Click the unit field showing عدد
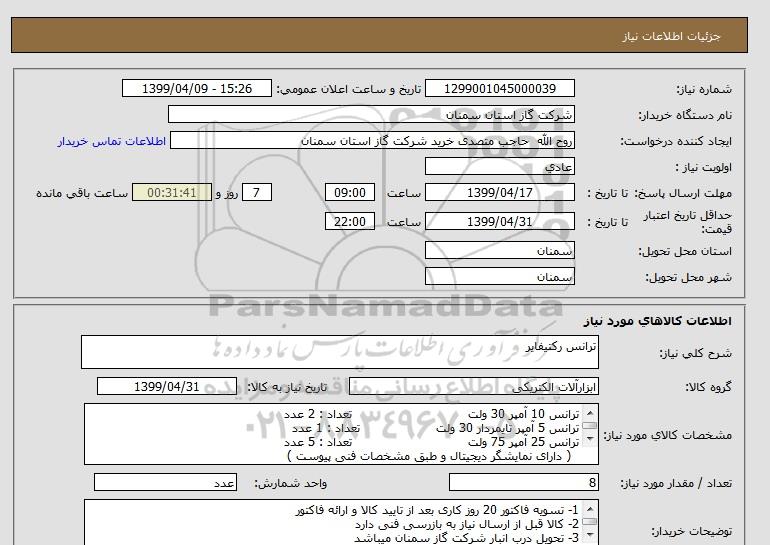Screen dimensions: 770x545 coord(165,482)
